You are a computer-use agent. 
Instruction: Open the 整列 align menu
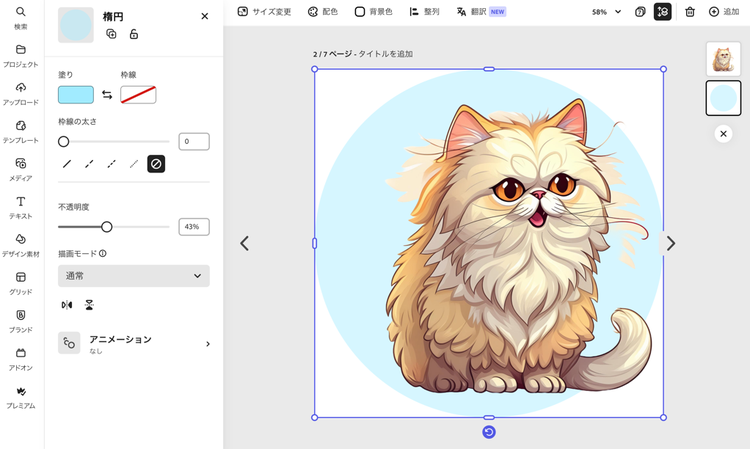pyautogui.click(x=424, y=12)
